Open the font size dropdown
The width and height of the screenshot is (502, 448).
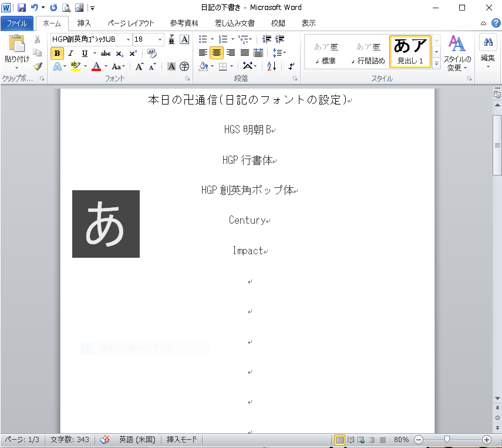pyautogui.click(x=161, y=39)
